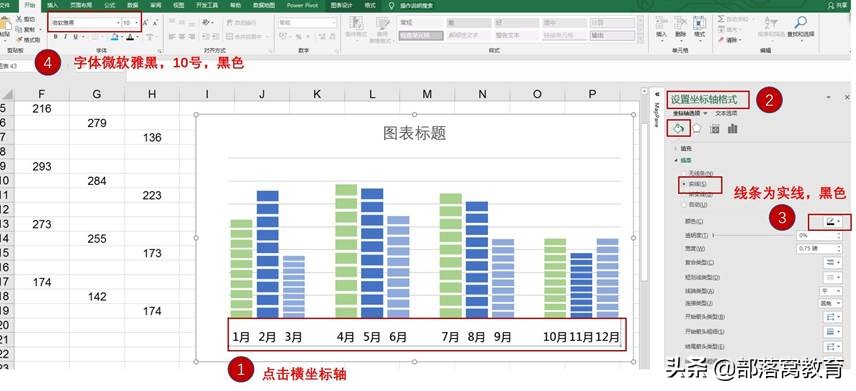Click the AutoSum sigma icon
The width and height of the screenshot is (856, 391).
tap(722, 19)
